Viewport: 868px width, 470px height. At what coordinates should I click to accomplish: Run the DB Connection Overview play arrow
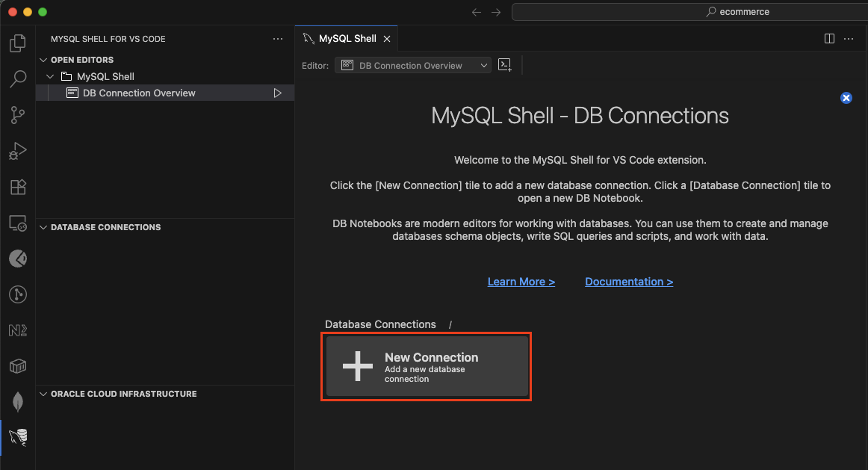(277, 93)
